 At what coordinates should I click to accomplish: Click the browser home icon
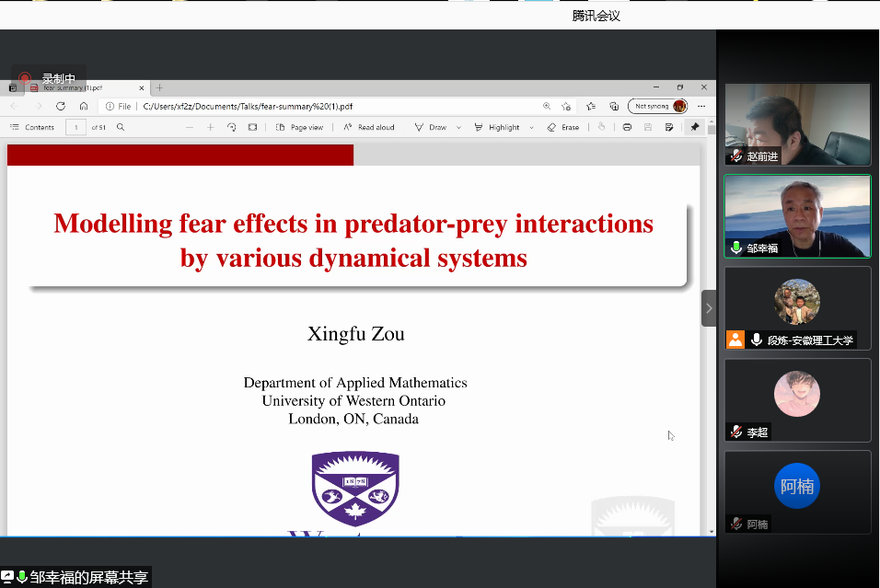coord(84,106)
